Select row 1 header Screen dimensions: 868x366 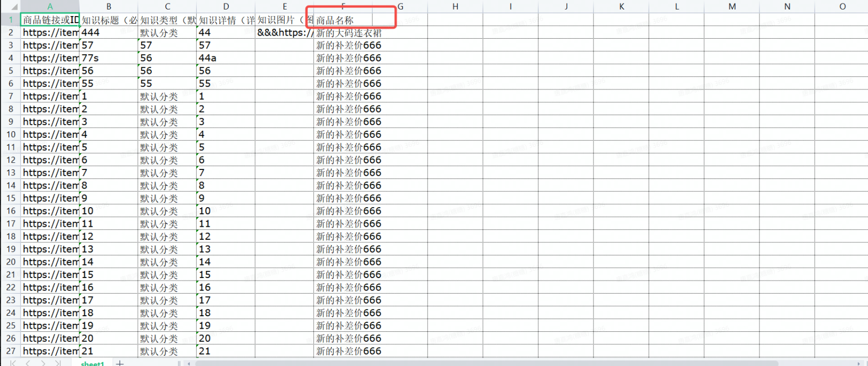pos(11,20)
